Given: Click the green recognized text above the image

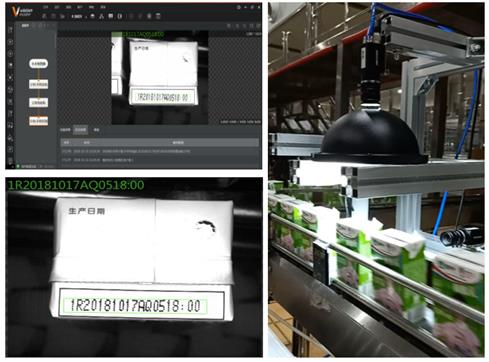Looking at the screenshot, I should [x=143, y=34].
